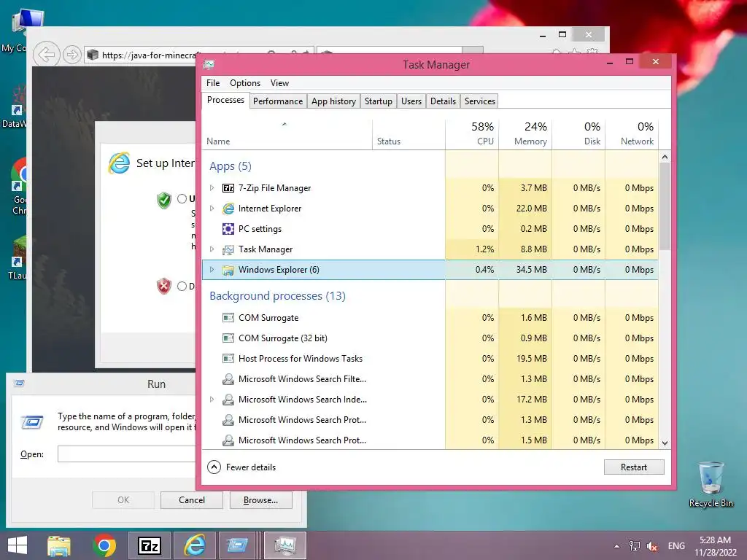The image size is (747, 560).
Task: Click the Open text field in Run dialog
Action: point(126,454)
